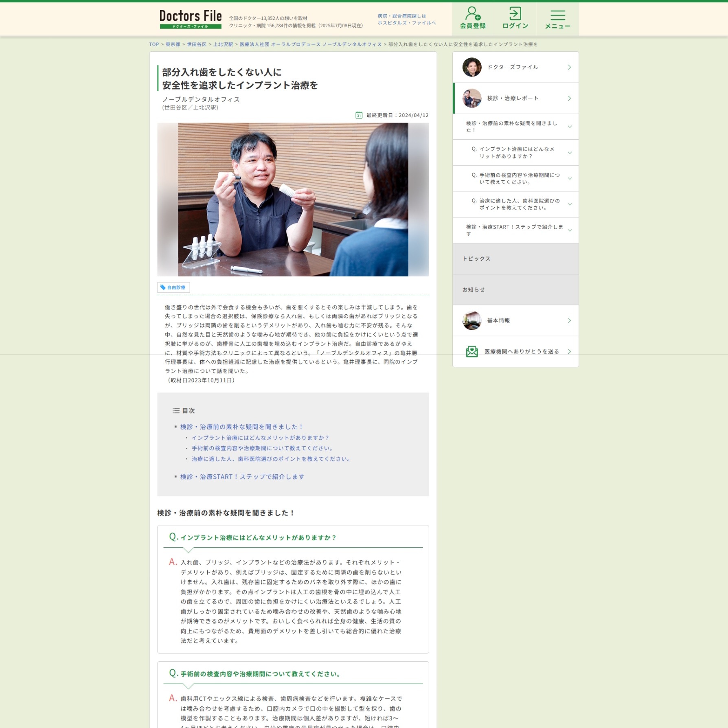Open 医療法人社団 オーラルプロデュース breadcrumb link

click(x=310, y=44)
